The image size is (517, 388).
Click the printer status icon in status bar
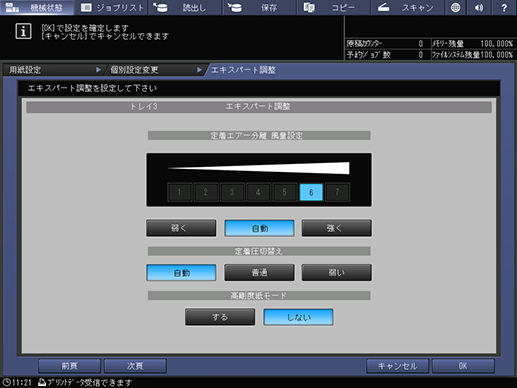click(x=42, y=382)
